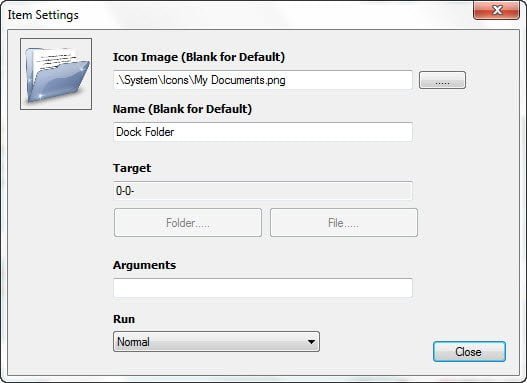Focus the Icon Image path field

point(263,80)
